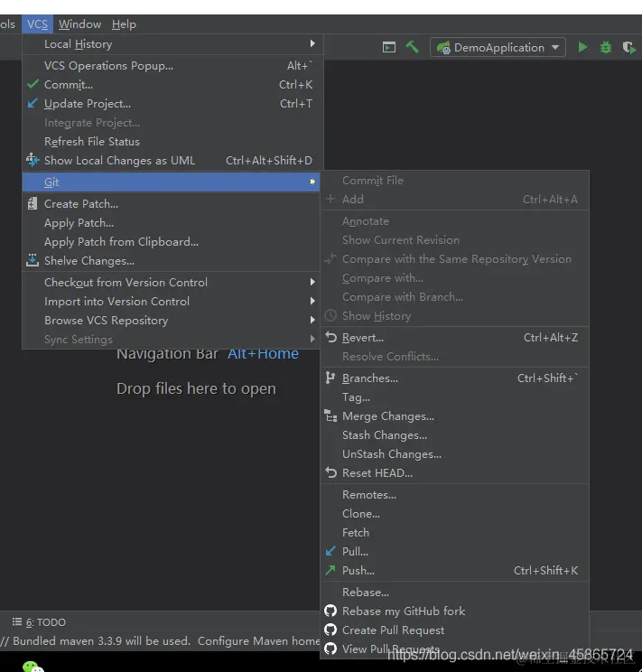
Task: Select Clone... in the Git submenu
Action: click(455, 513)
